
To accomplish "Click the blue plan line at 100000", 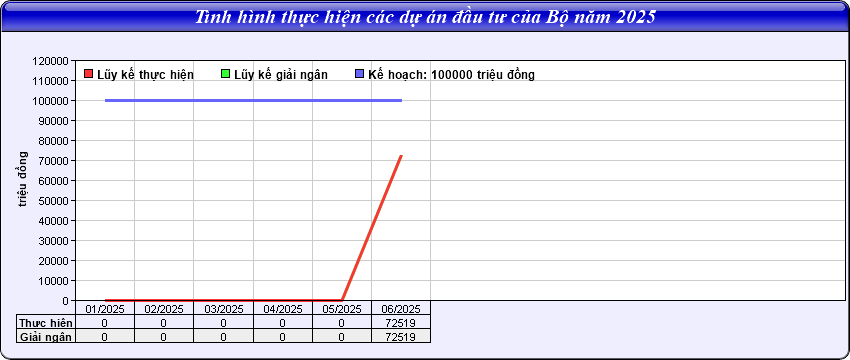I will coord(253,100).
